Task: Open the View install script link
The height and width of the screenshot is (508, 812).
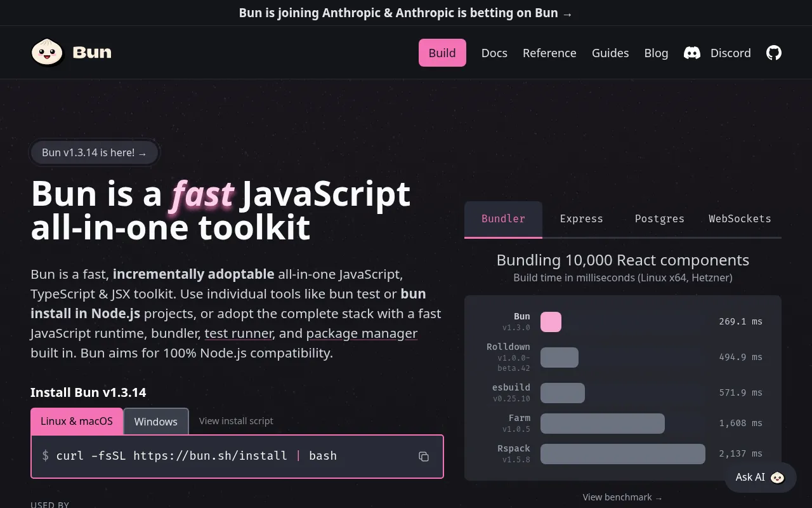Action: [236, 421]
